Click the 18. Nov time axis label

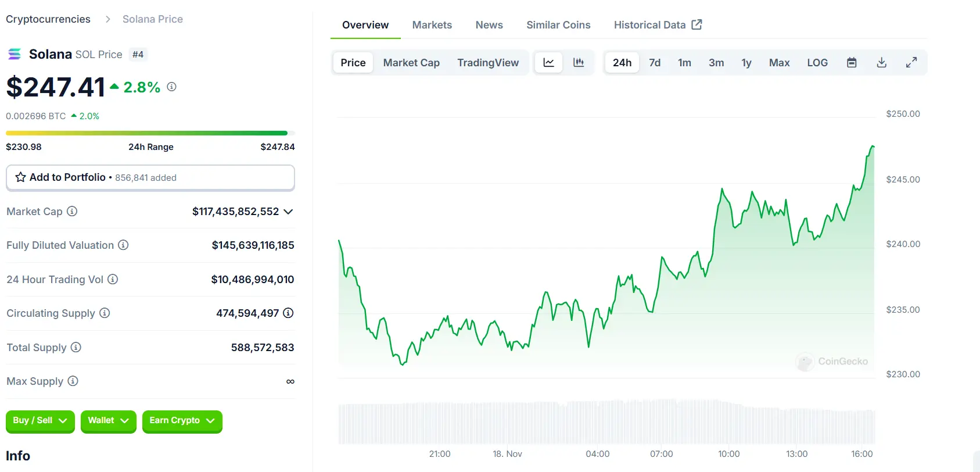click(507, 454)
